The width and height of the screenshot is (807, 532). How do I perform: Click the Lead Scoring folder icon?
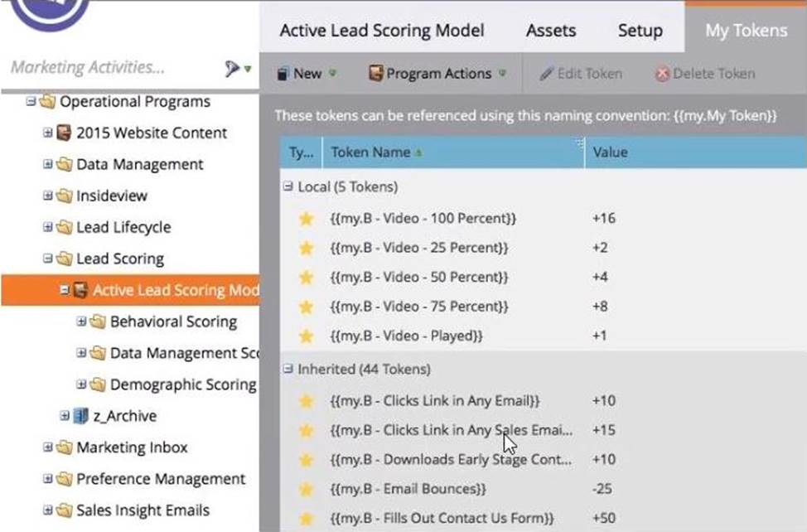pos(64,259)
